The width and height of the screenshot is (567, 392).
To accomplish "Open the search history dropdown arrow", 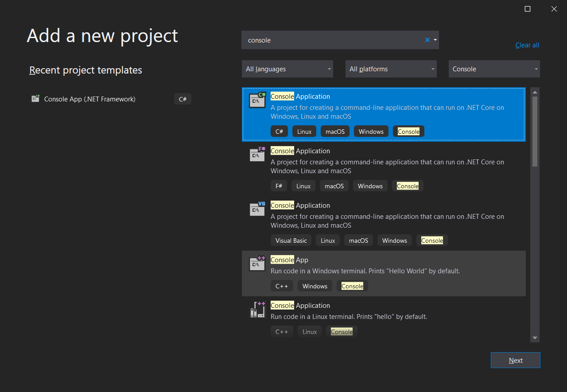I will (435, 40).
